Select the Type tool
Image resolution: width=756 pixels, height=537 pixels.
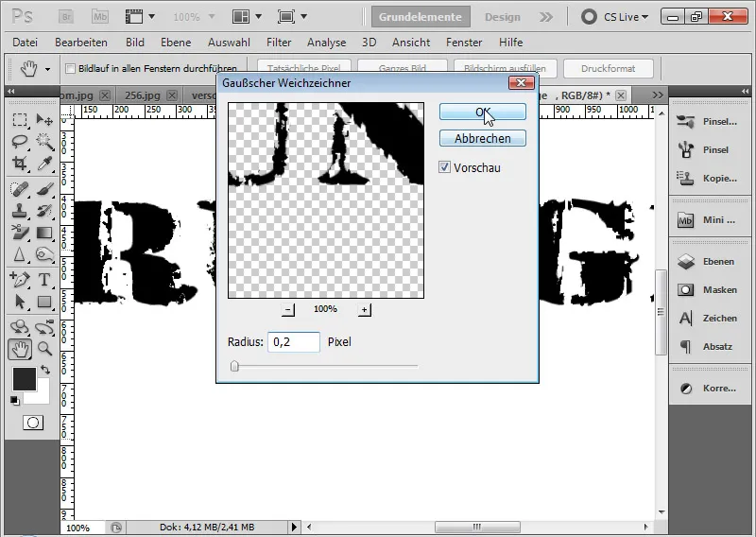[x=44, y=279]
